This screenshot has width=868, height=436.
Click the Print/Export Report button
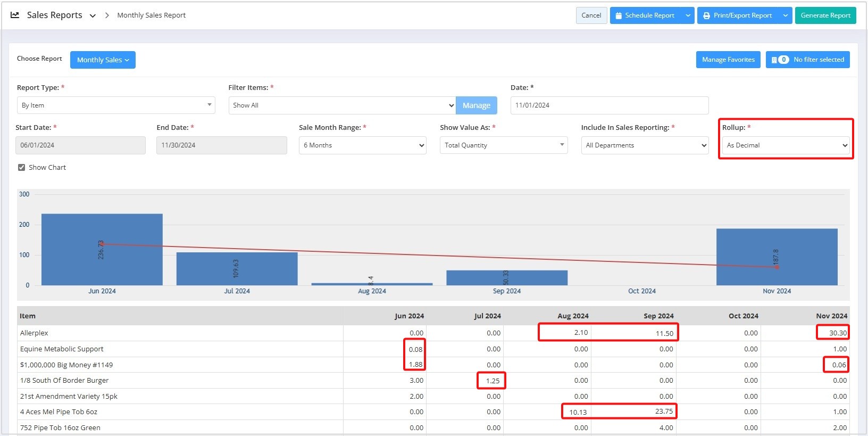pos(738,15)
